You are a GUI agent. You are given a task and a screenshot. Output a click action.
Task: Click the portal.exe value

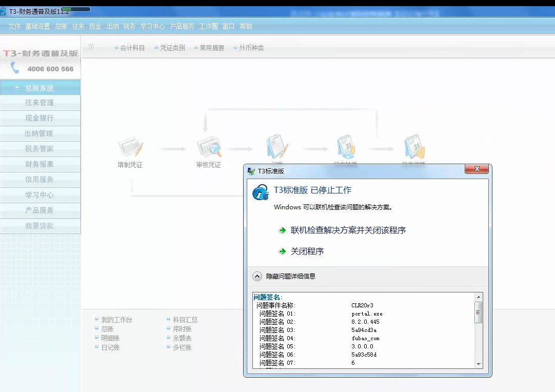click(367, 313)
